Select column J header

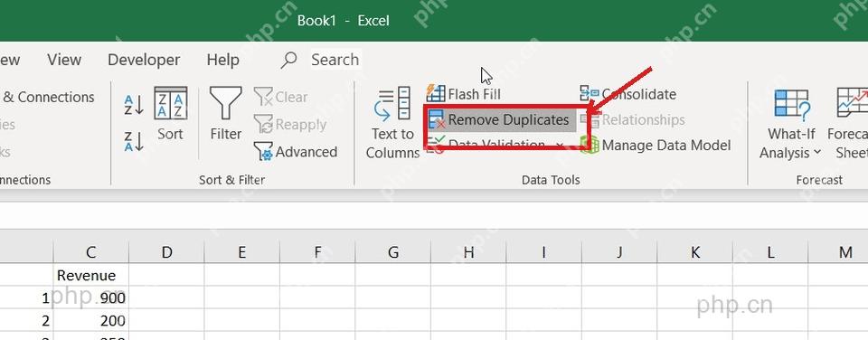point(620,252)
